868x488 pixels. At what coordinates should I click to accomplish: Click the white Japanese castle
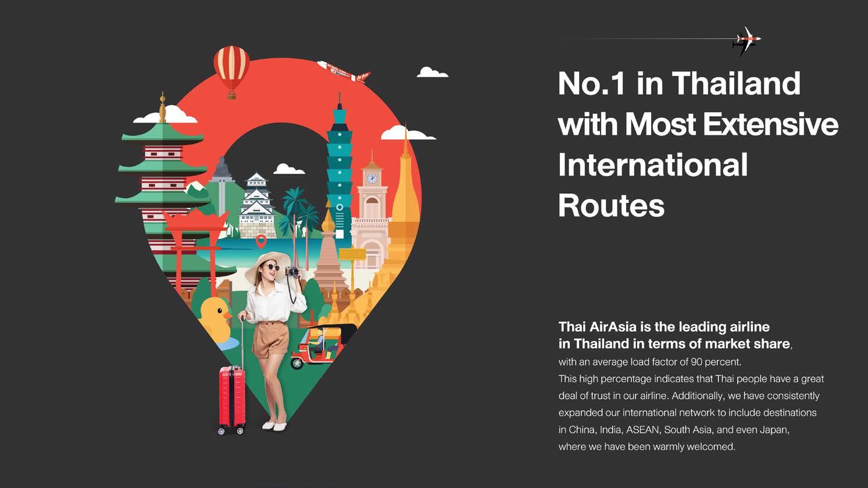coord(256,205)
